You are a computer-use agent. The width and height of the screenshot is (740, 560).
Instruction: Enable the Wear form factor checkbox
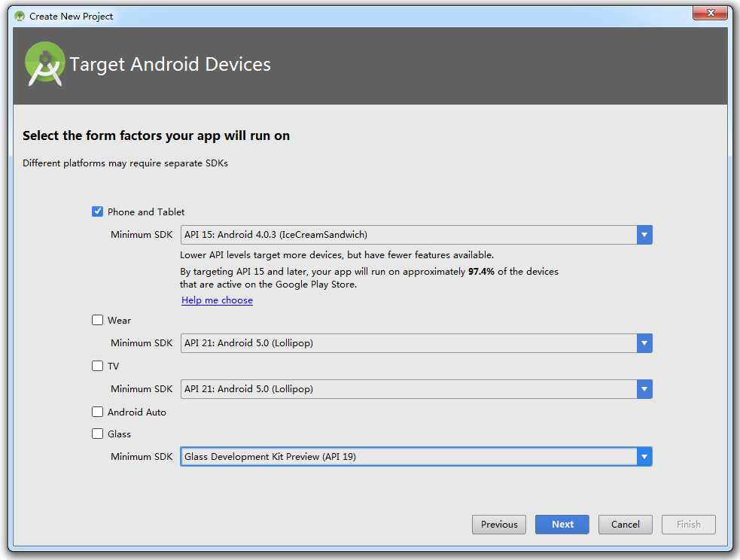97,320
